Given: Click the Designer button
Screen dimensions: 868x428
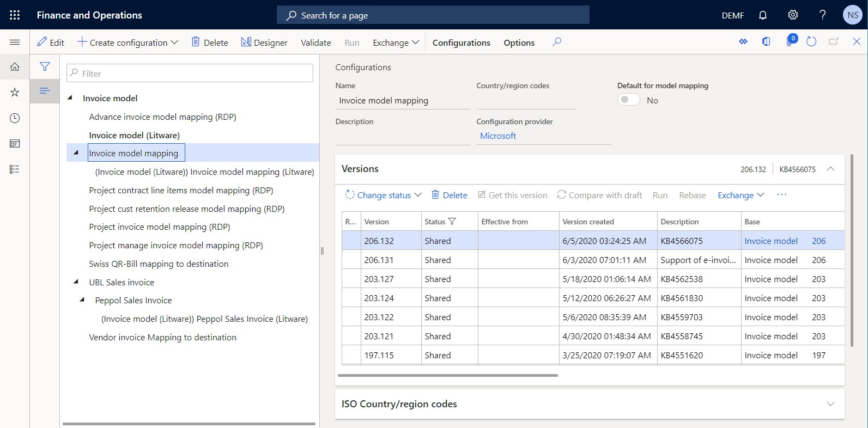Looking at the screenshot, I should [264, 42].
